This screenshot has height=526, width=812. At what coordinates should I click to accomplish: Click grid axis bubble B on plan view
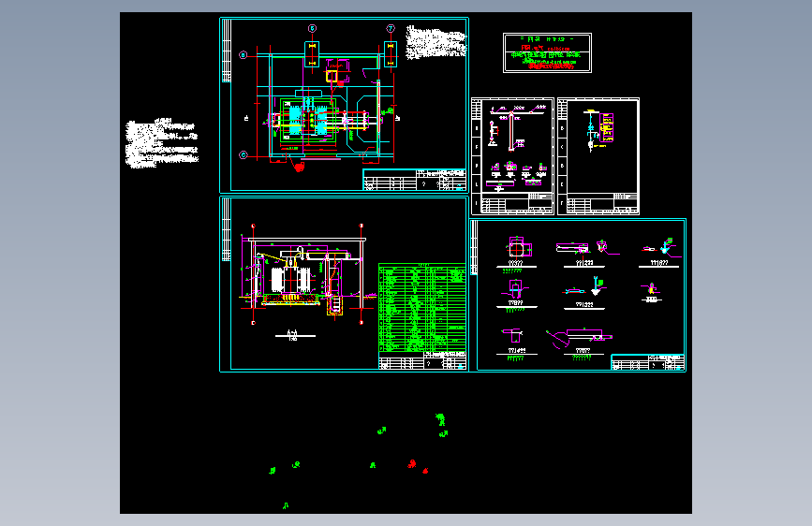pyautogui.click(x=244, y=55)
